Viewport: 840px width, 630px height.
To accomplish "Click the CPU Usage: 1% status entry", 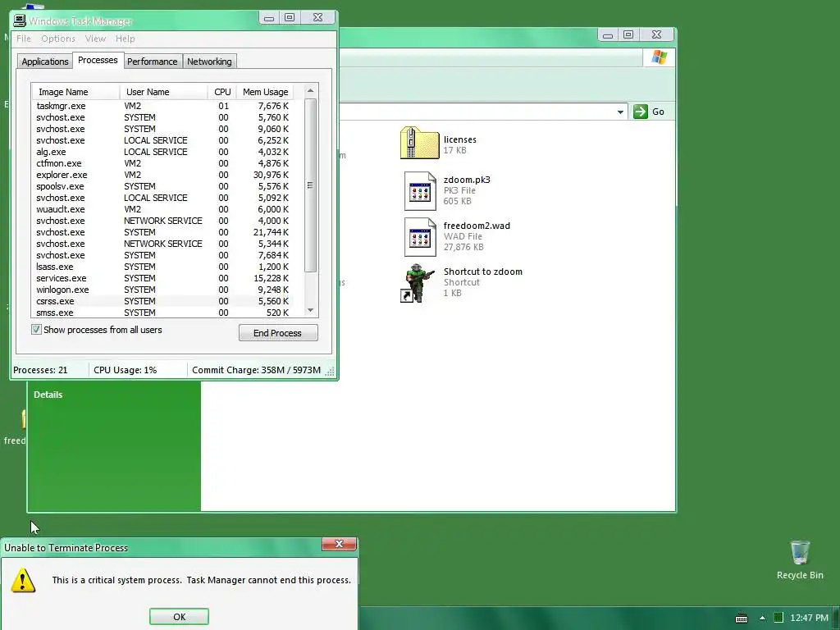I will click(x=126, y=370).
